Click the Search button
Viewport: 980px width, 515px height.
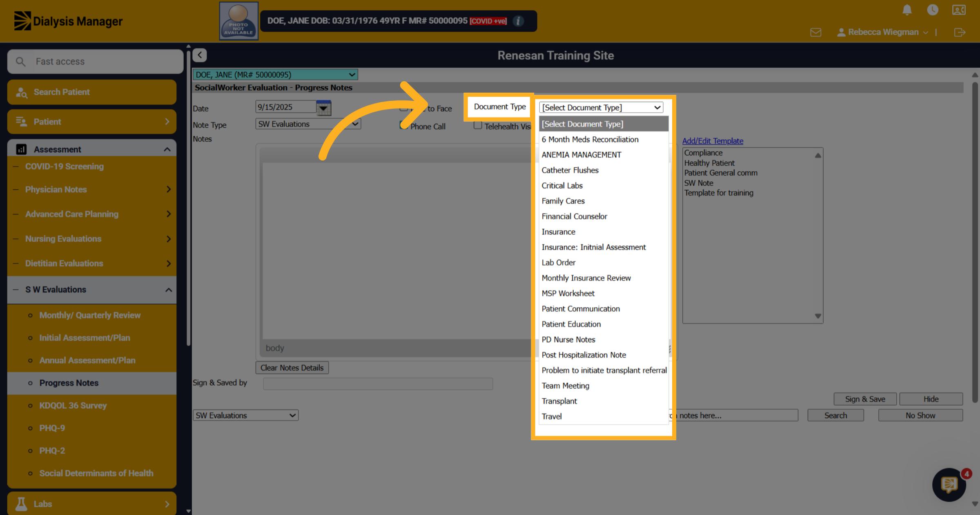pos(835,415)
